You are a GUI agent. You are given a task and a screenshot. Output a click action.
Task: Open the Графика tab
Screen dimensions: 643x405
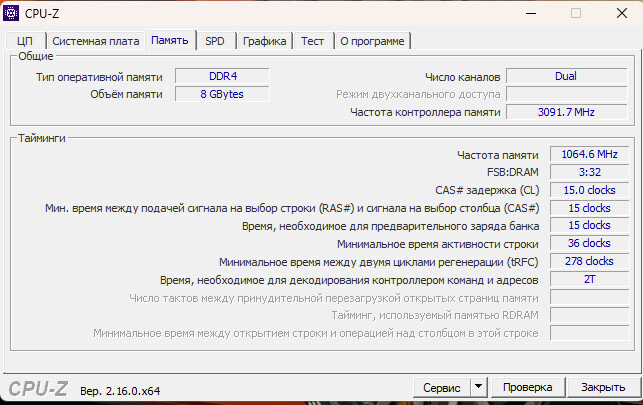(264, 41)
